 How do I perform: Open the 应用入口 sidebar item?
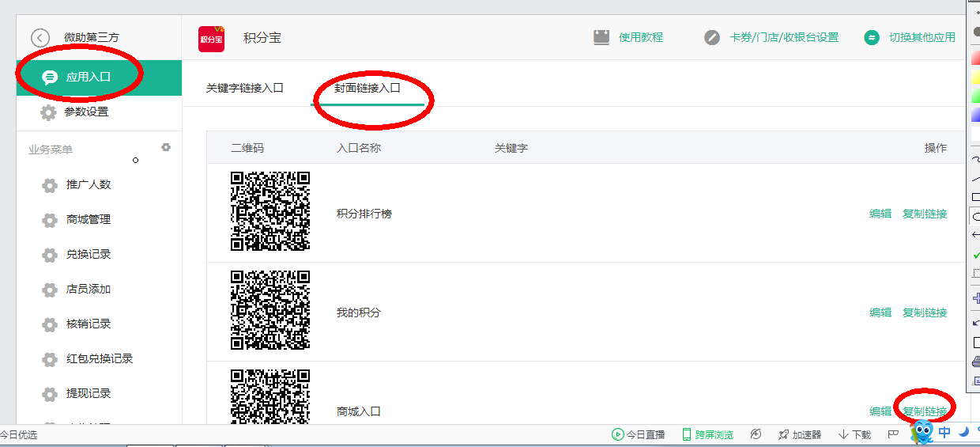click(x=99, y=78)
